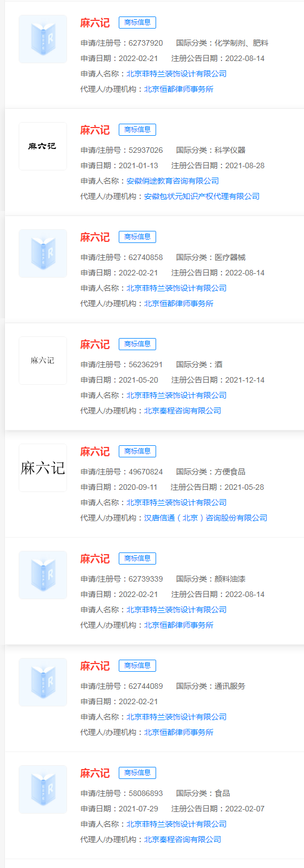Click 商标信息 button for the 酒 trademark
The image size is (304, 868).
pyautogui.click(x=137, y=344)
